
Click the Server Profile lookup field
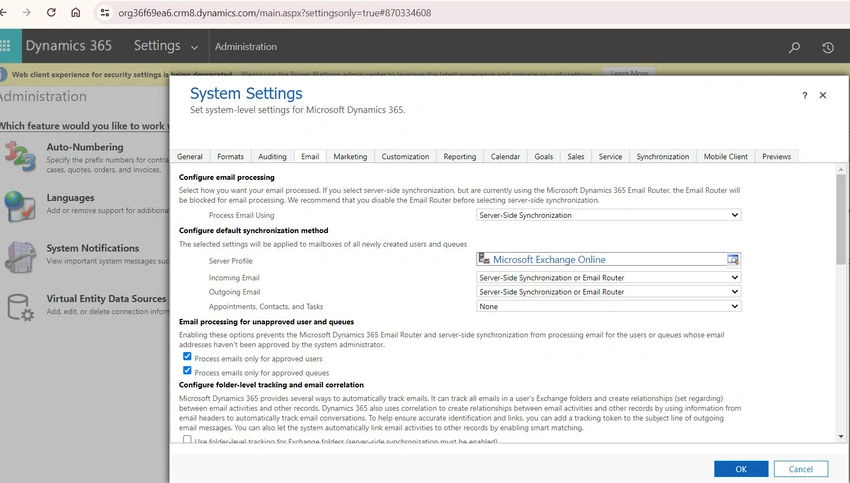coord(608,260)
